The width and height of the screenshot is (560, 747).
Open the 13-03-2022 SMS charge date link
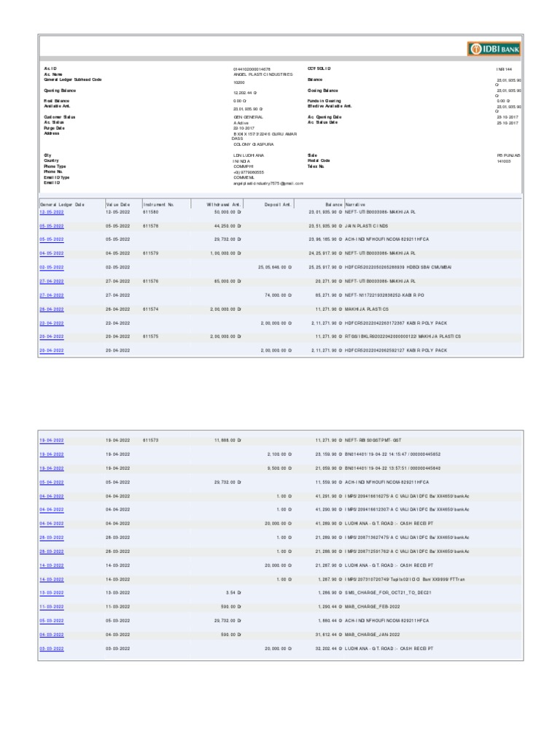(x=52, y=592)
